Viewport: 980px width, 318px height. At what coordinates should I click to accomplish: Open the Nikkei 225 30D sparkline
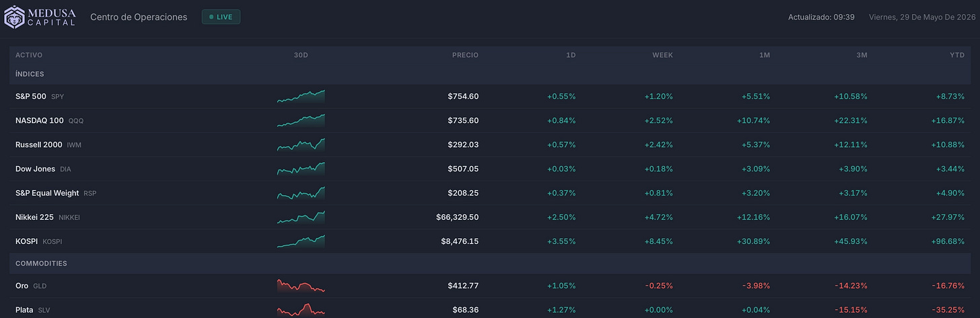click(301, 217)
